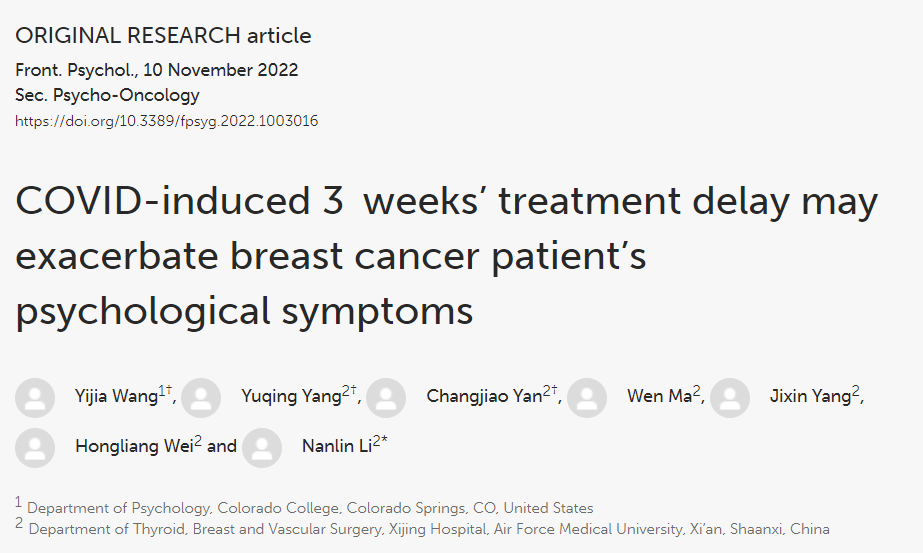Click Changjiao Yan's avatar icon
The height and width of the screenshot is (553, 923).
pos(386,397)
